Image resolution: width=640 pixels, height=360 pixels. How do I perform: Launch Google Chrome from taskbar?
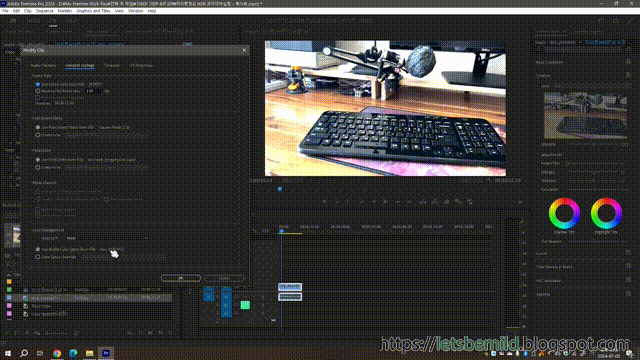pos(57,353)
